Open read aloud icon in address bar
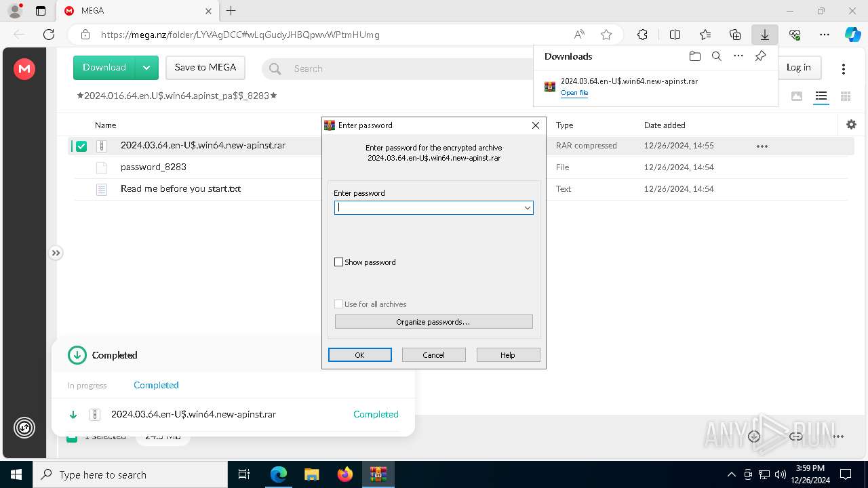 (579, 35)
